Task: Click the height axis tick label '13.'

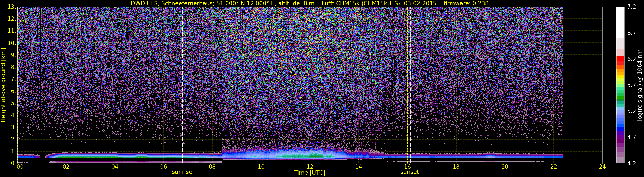Action: [12, 7]
